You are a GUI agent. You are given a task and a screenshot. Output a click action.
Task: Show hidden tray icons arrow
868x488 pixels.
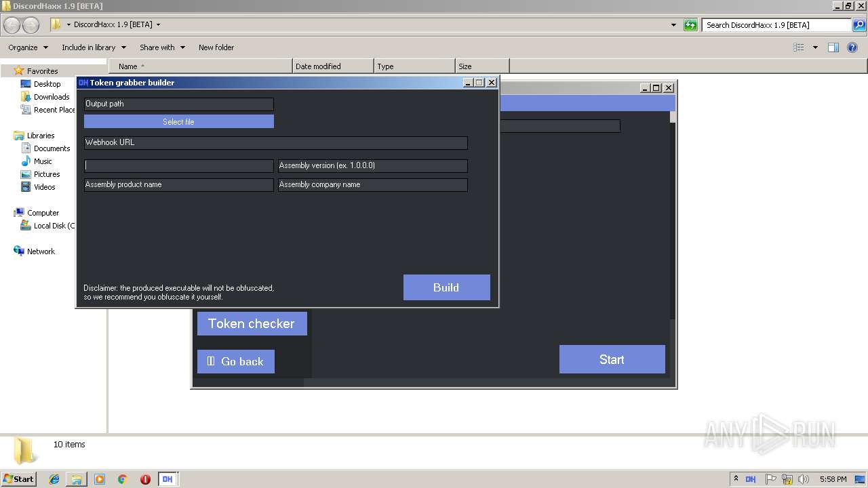point(736,479)
